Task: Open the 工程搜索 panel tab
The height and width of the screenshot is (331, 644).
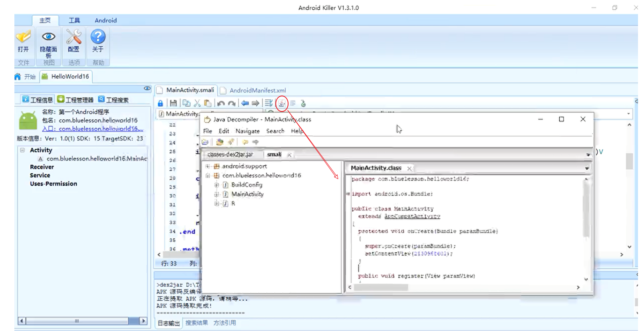Action: [x=113, y=99]
